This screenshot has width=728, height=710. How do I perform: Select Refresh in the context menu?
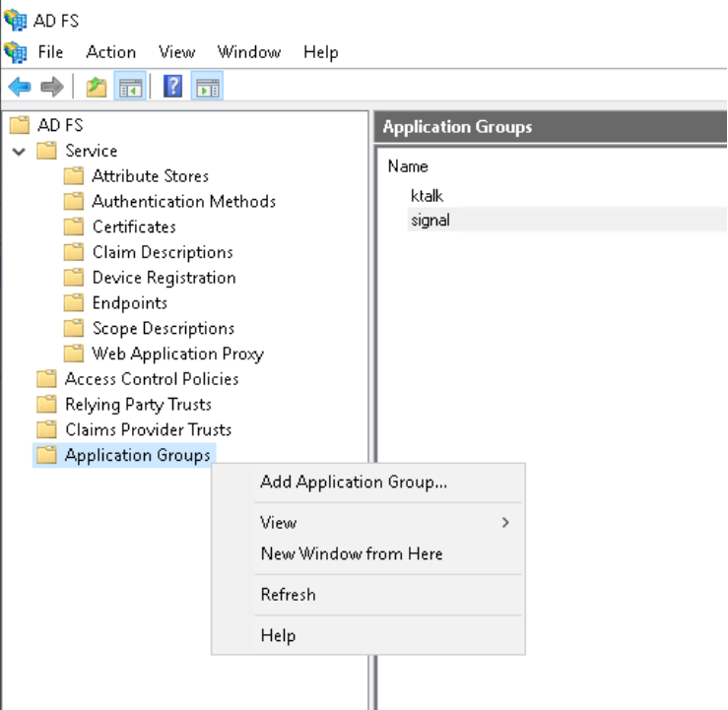click(x=288, y=595)
